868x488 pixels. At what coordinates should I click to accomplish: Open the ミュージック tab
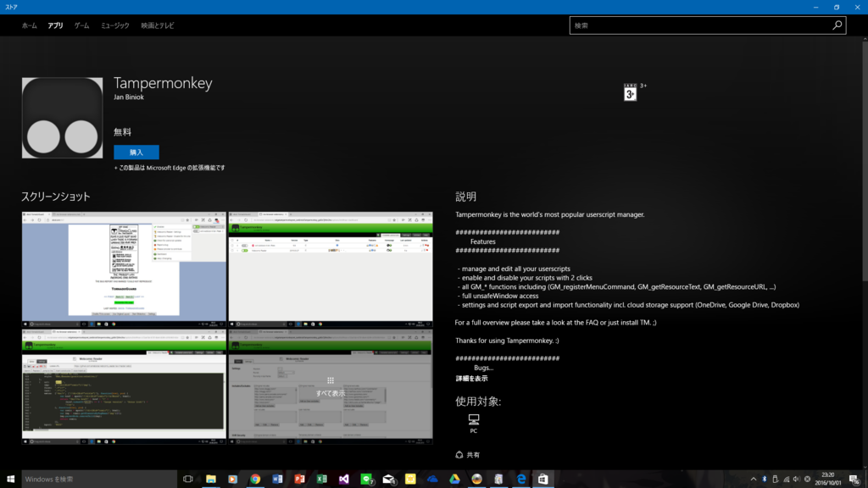pyautogui.click(x=115, y=25)
